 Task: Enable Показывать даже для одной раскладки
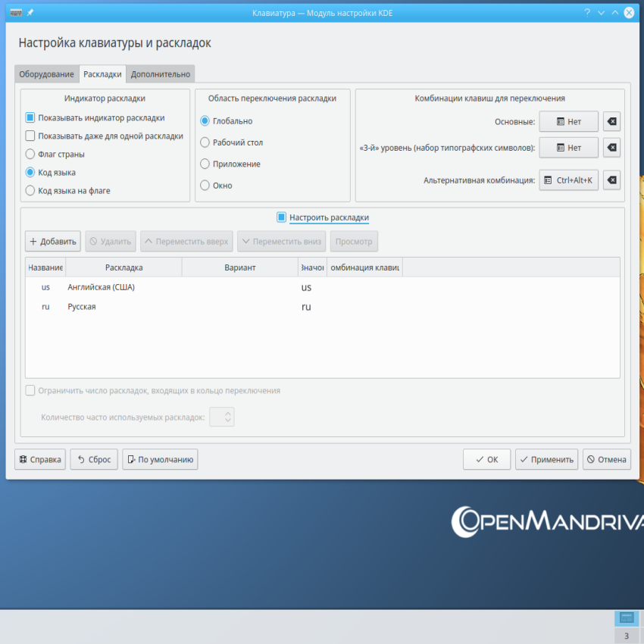point(30,136)
